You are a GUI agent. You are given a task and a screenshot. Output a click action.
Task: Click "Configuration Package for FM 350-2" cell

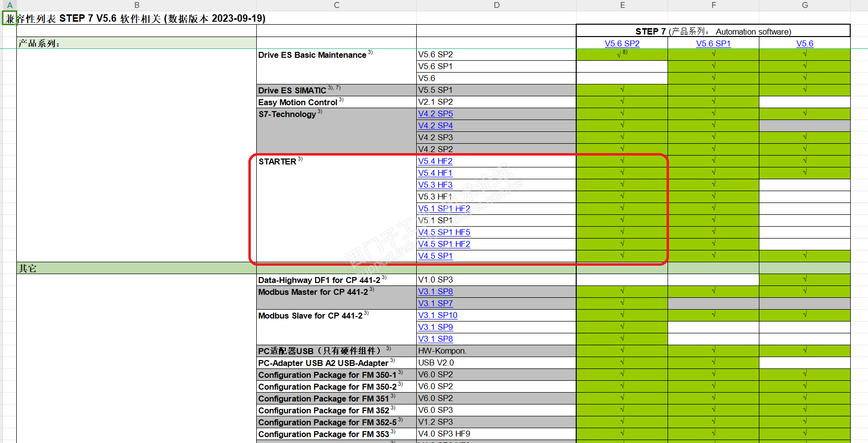point(337,386)
